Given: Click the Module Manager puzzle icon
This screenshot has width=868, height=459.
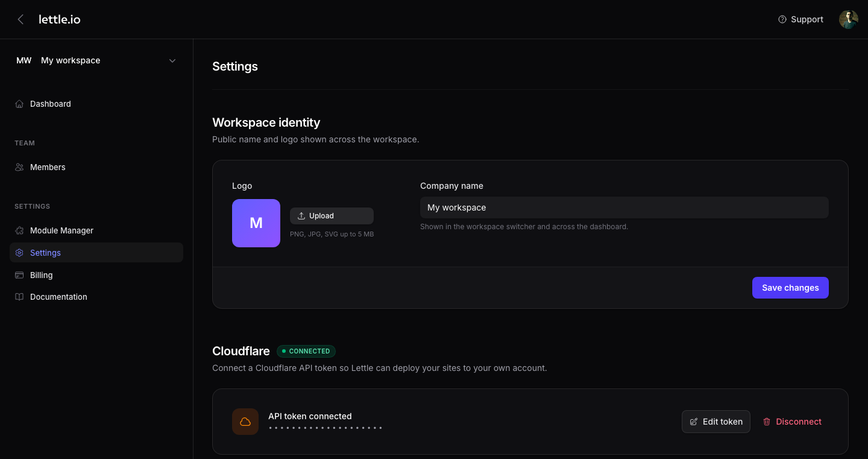Looking at the screenshot, I should pyautogui.click(x=19, y=230).
